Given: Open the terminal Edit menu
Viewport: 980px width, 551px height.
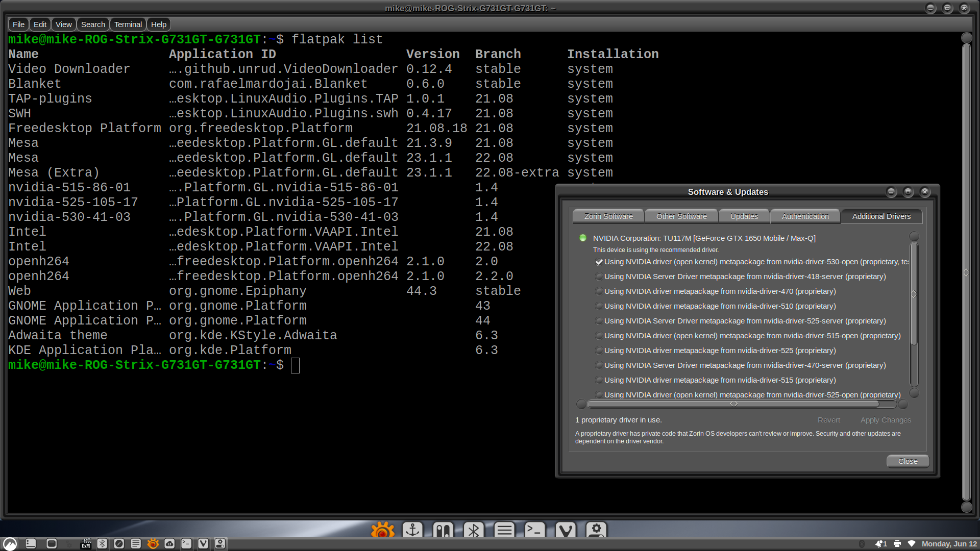Looking at the screenshot, I should (x=40, y=24).
